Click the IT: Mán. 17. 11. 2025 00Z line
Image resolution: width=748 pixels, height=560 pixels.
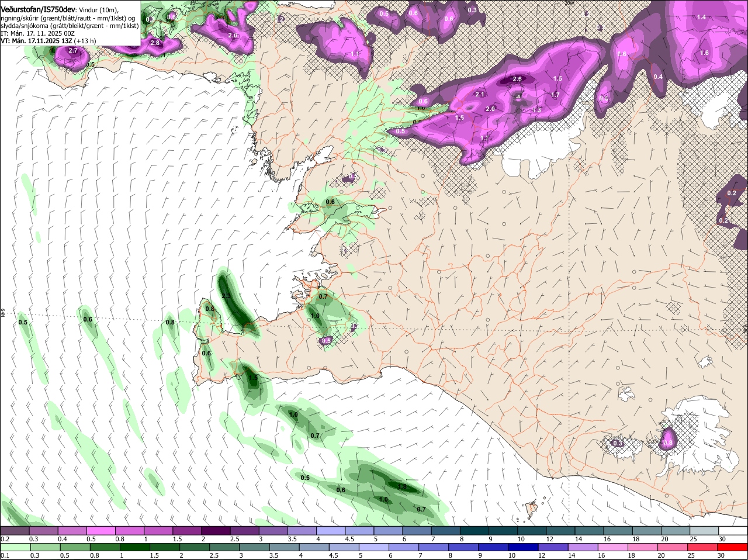[38, 33]
